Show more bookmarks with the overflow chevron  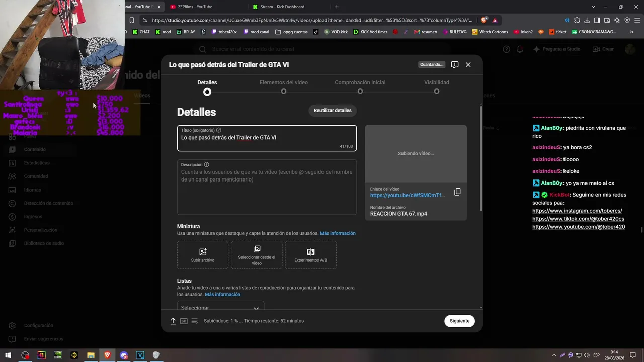(x=631, y=32)
